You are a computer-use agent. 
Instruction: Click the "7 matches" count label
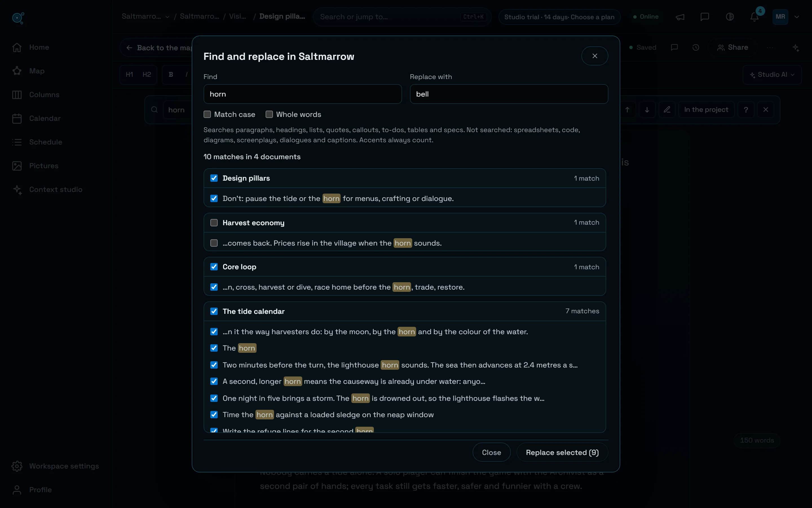582,311
